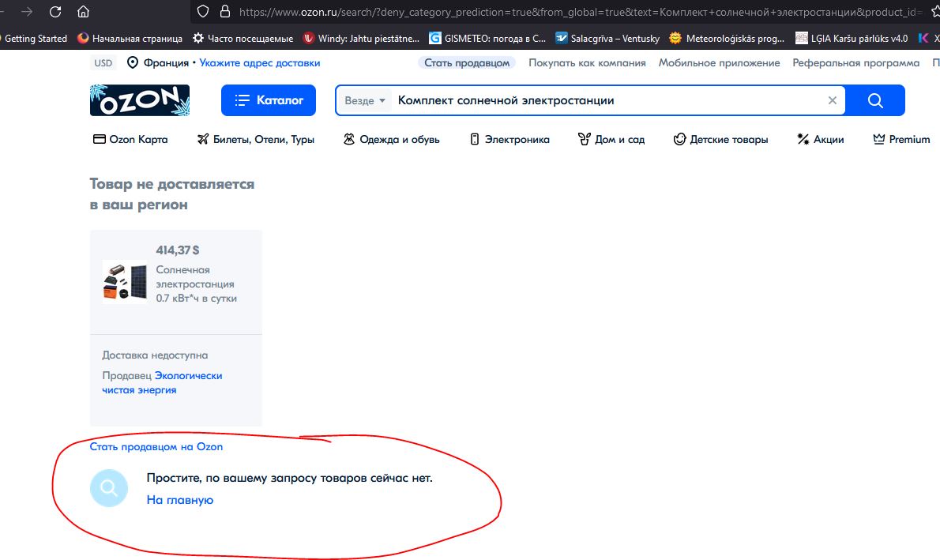940x560 pixels.
Task: Open the Везде search scope dropdown
Action: pyautogui.click(x=364, y=101)
